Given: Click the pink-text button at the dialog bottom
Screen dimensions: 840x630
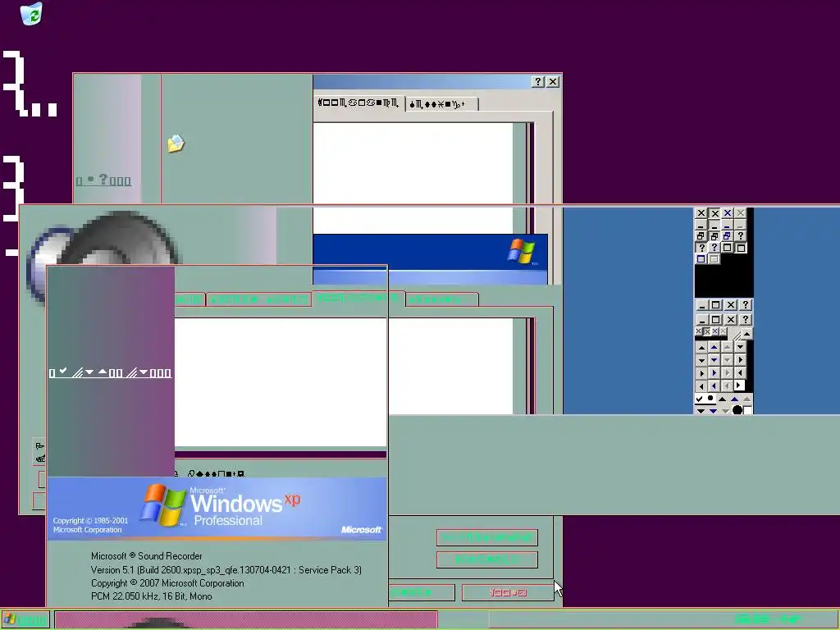Looking at the screenshot, I should pos(508,592).
